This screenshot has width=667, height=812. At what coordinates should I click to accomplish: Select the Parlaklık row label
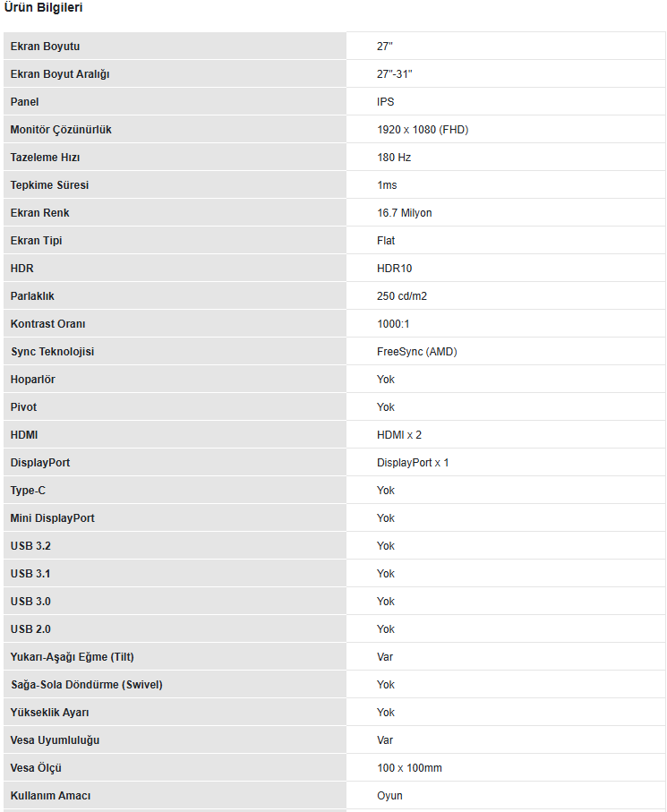click(x=32, y=296)
